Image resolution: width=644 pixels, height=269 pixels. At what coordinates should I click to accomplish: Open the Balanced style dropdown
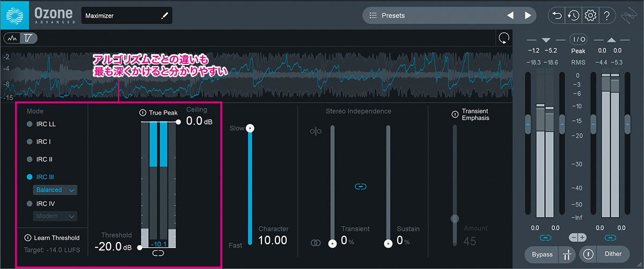pos(56,190)
